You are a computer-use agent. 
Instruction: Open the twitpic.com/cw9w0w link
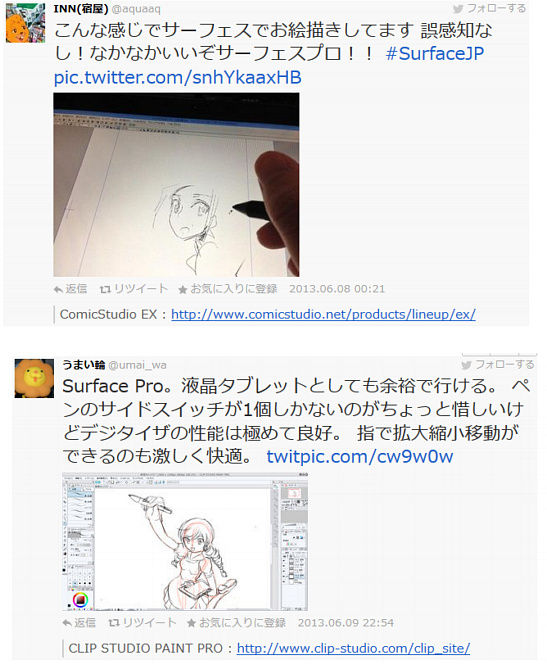[360, 456]
